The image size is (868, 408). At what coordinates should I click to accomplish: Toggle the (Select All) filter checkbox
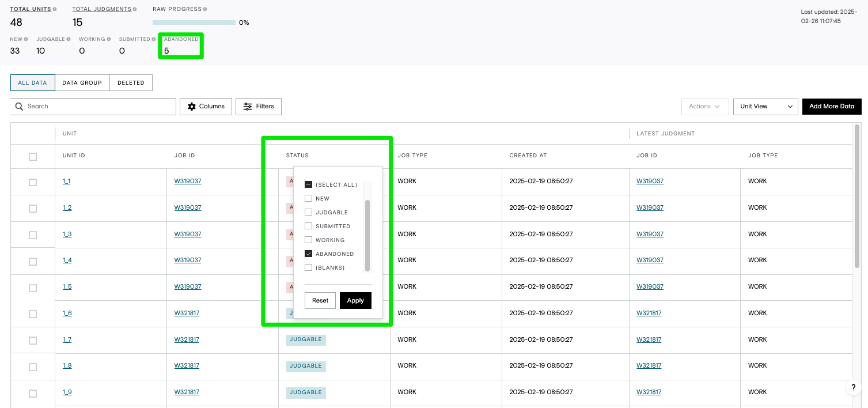pyautogui.click(x=308, y=185)
